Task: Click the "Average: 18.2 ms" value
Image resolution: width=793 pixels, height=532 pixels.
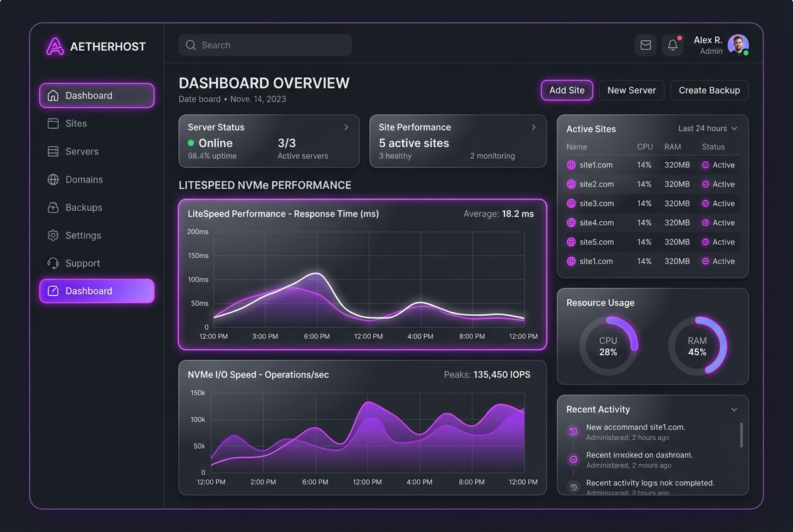Action: click(x=499, y=214)
